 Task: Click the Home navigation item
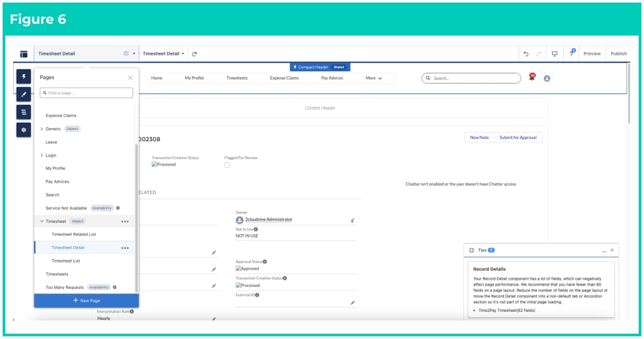click(156, 78)
